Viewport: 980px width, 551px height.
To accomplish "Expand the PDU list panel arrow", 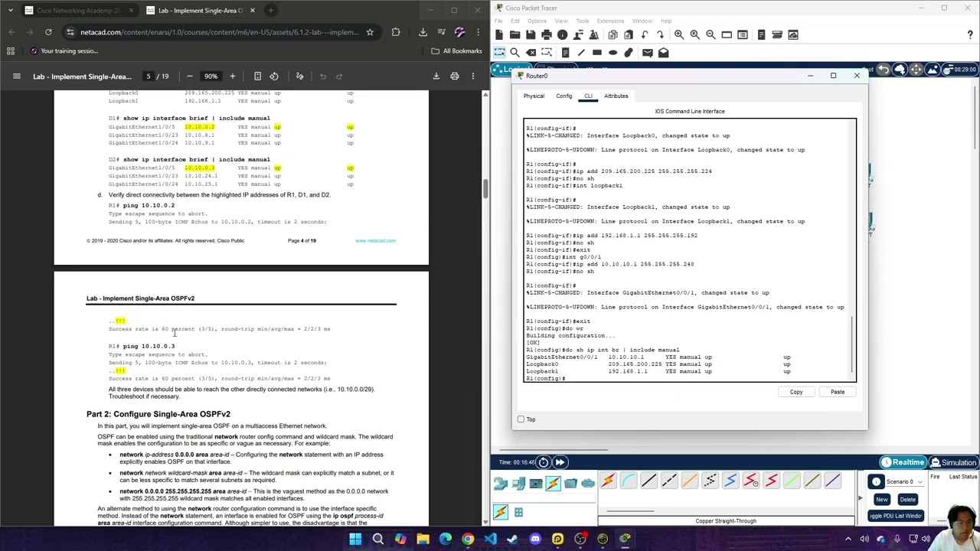I will (860, 498).
